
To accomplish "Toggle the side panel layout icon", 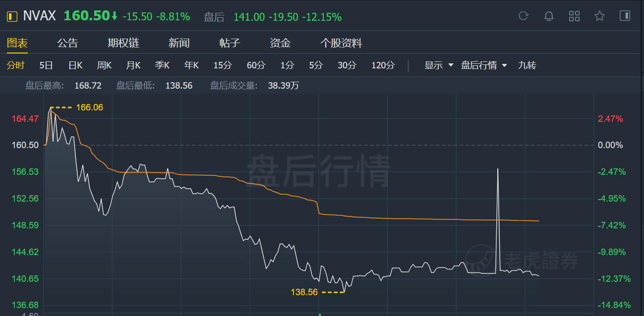I will (x=625, y=16).
